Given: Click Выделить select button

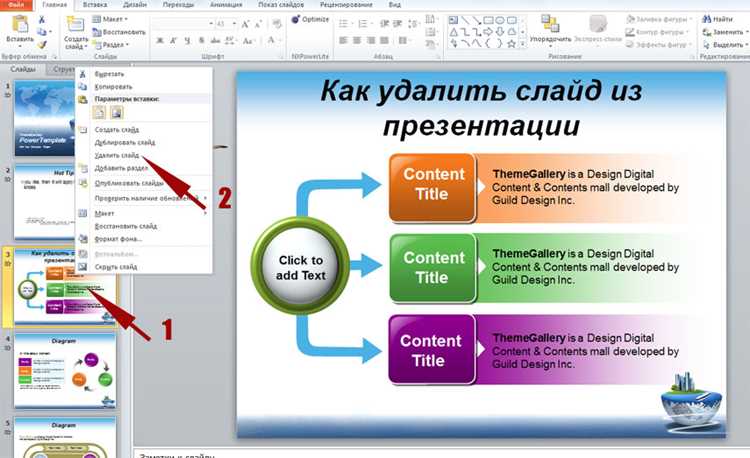Looking at the screenshot, I should coord(724,44).
